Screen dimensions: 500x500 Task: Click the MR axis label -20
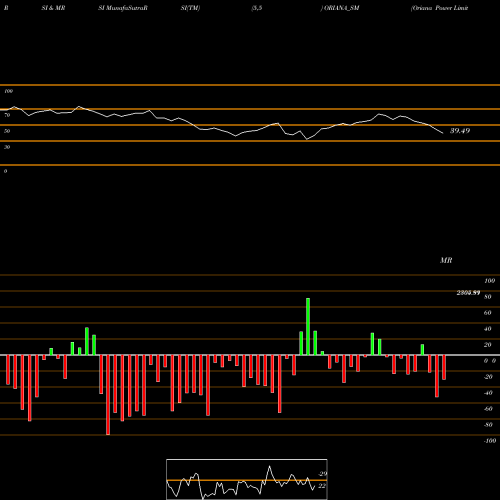[x=488, y=377]
